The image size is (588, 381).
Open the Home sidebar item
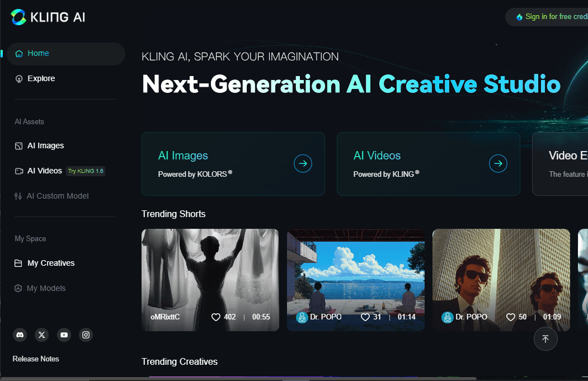coord(65,54)
